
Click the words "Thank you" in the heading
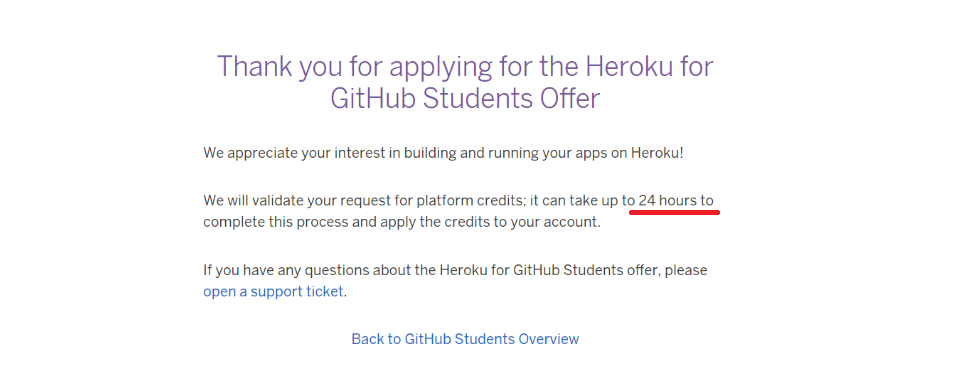tap(271, 67)
